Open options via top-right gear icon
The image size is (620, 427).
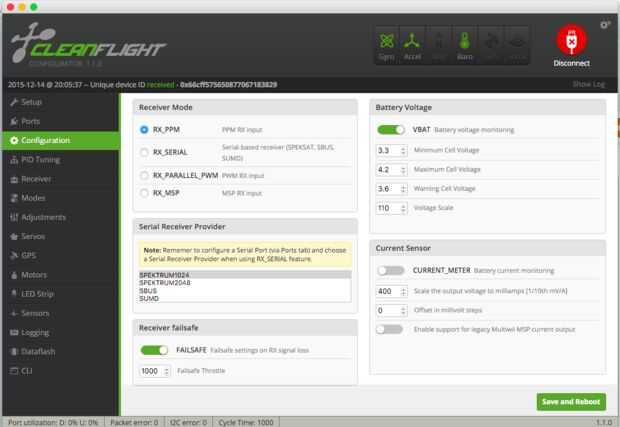point(605,25)
